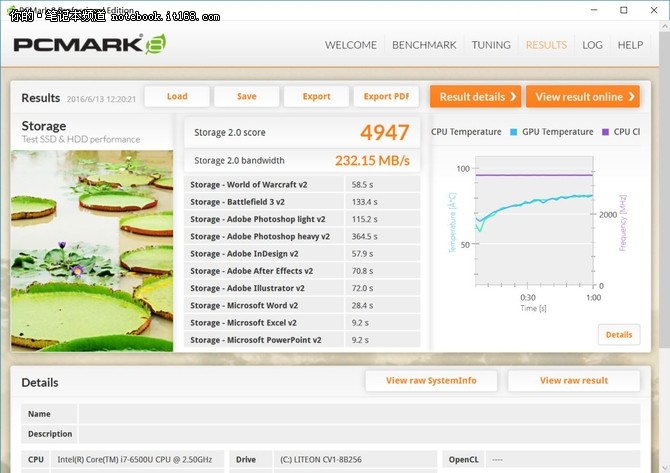
Task: Click the Description input field
Action: click(359, 434)
